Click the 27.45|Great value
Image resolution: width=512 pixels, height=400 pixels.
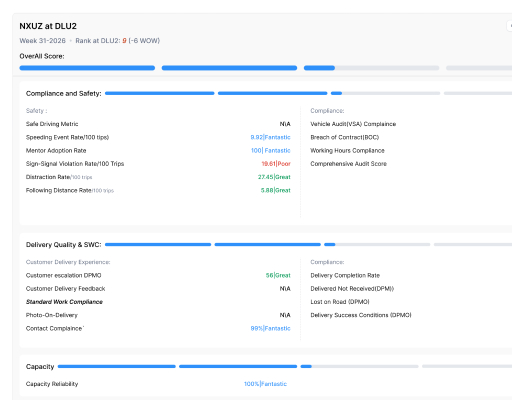(274, 177)
